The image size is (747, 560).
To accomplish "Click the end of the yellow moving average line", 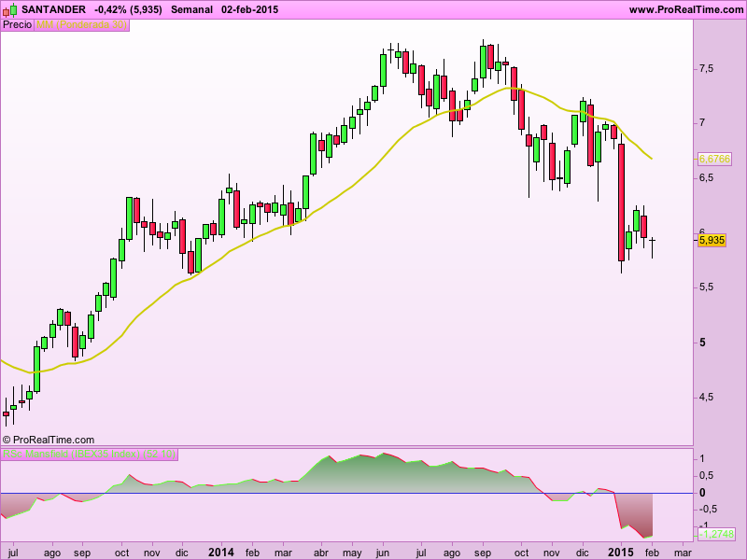I will click(x=652, y=158).
